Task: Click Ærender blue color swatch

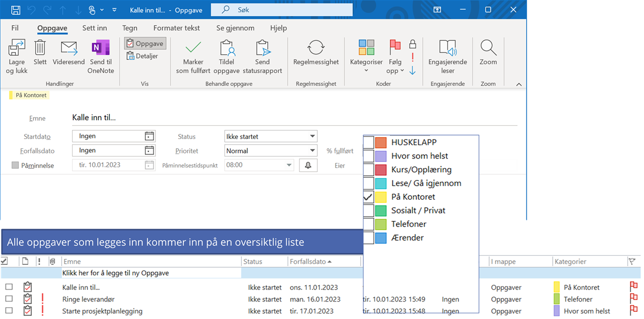Action: pyautogui.click(x=380, y=238)
